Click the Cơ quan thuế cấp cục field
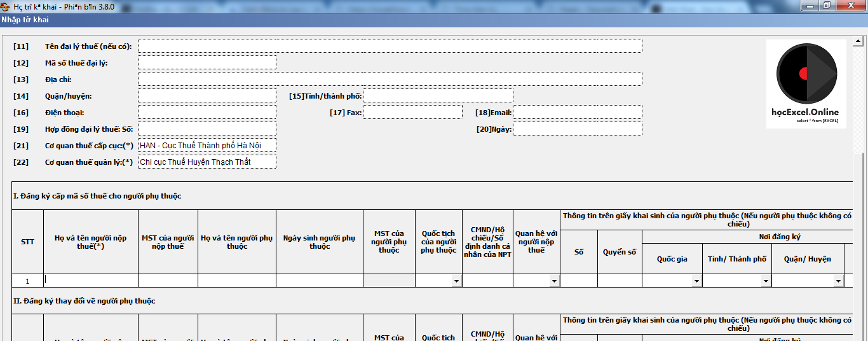The height and width of the screenshot is (341, 868). pos(207,146)
